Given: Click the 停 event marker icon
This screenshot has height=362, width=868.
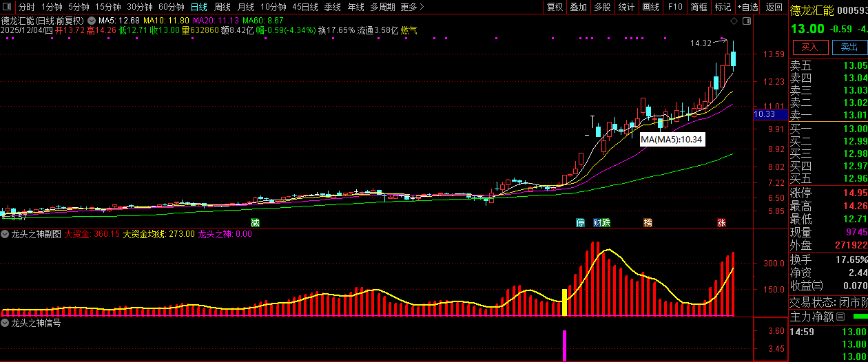Looking at the screenshot, I should (580, 223).
